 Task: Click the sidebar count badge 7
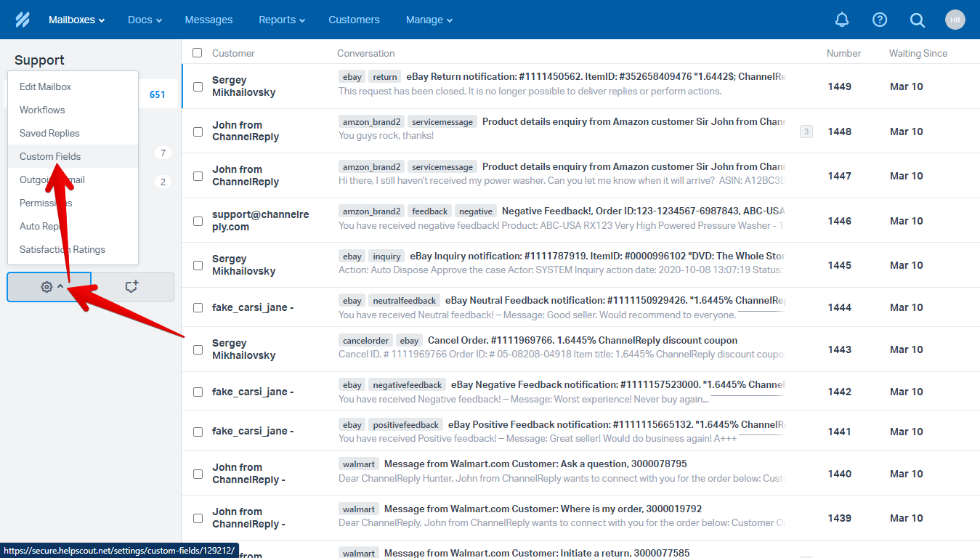(163, 153)
